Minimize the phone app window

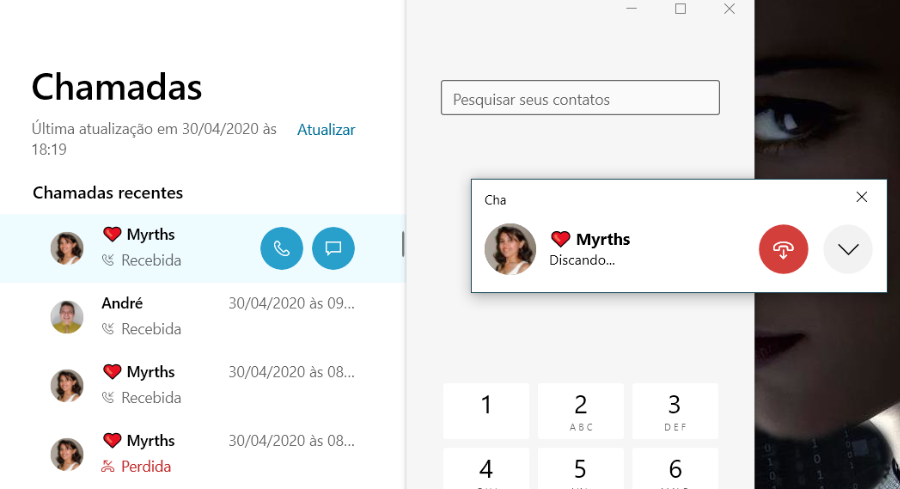coord(632,9)
